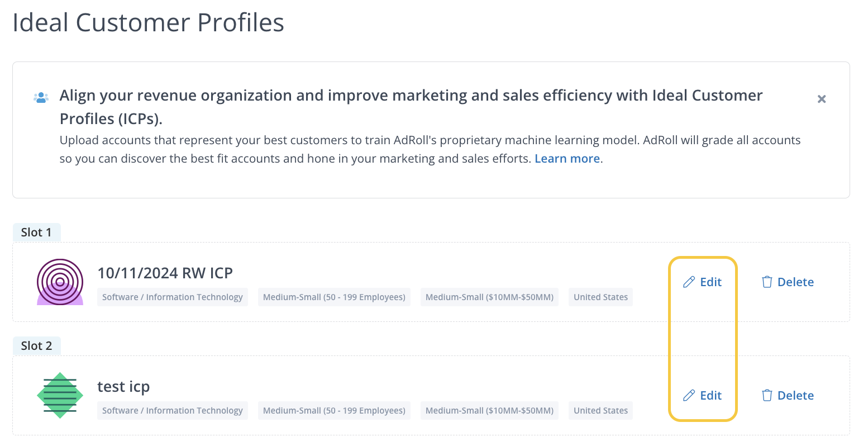Click Slot 1 Software / Information Technology tag
The width and height of the screenshot is (868, 446).
click(x=172, y=297)
